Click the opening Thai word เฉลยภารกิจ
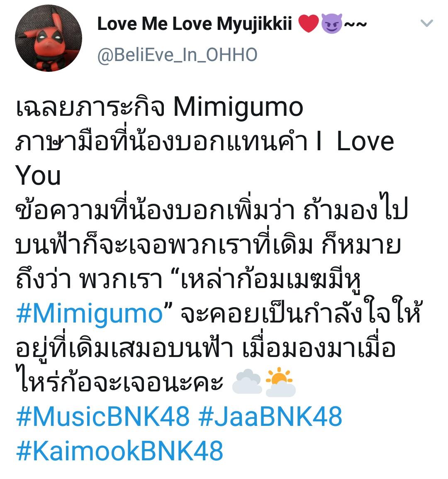This screenshot has height=479, width=448. point(90,108)
